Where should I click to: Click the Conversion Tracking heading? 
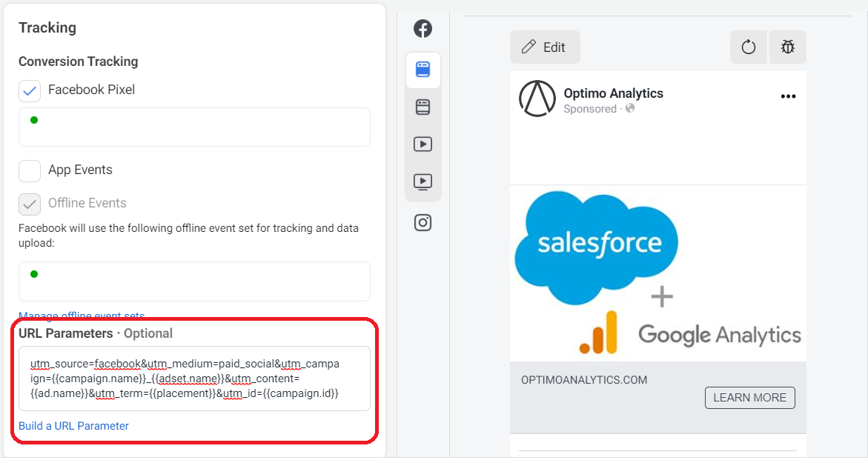tap(78, 61)
